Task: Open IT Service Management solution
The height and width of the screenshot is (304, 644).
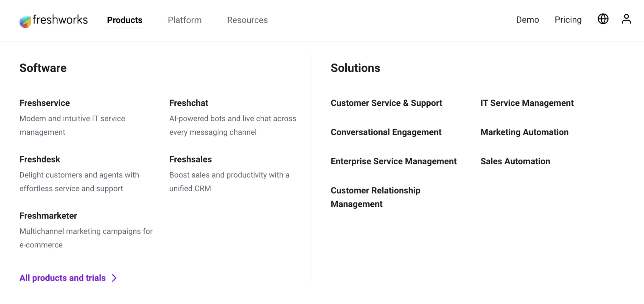Action: (x=527, y=103)
